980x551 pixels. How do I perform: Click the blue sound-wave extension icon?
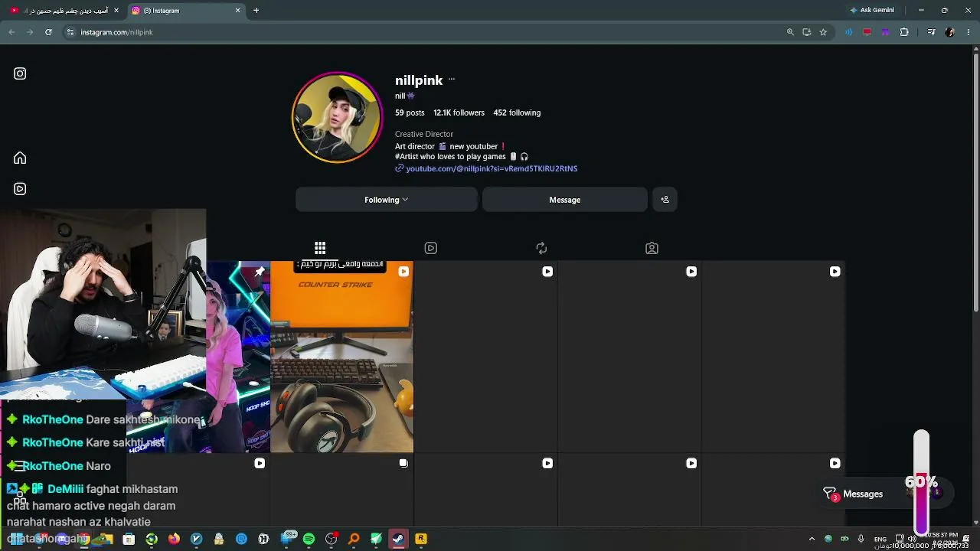click(x=848, y=32)
